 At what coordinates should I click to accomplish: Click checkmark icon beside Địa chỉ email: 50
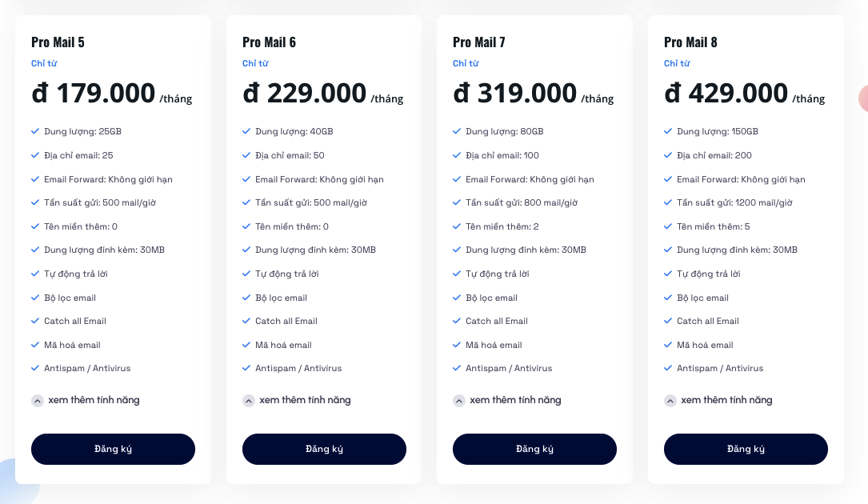[x=246, y=155]
